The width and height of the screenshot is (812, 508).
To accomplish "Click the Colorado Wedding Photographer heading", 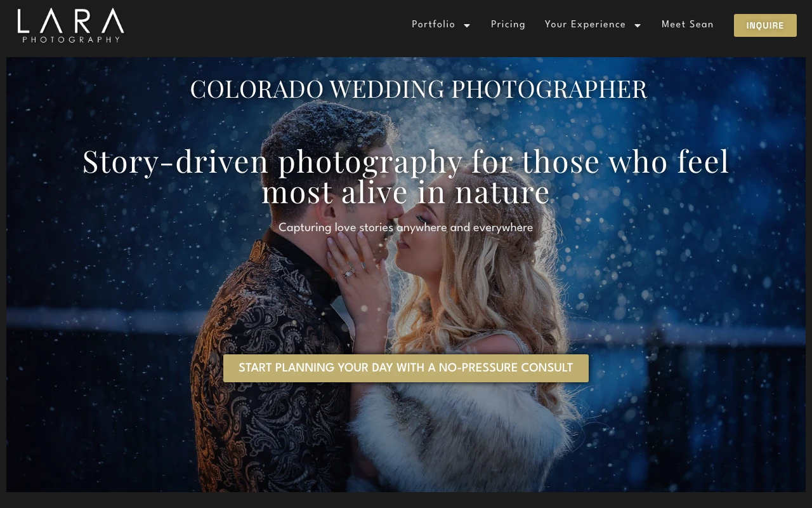I will (419, 89).
